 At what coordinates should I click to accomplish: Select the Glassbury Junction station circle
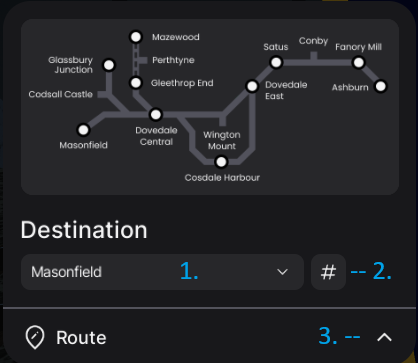click(109, 65)
